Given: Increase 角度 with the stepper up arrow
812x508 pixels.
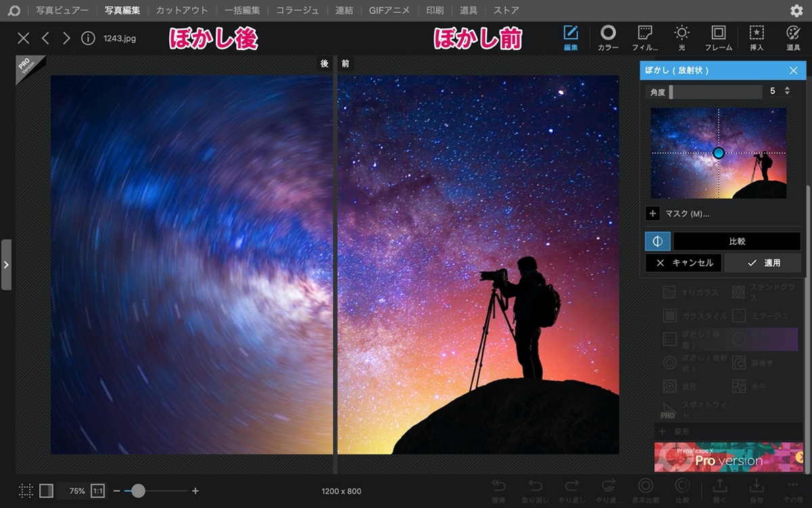Looking at the screenshot, I should coord(786,88).
